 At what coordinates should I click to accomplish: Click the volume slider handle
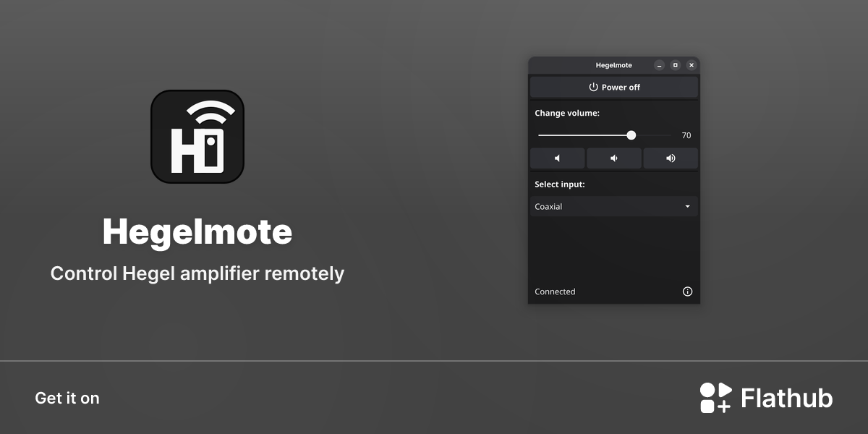[631, 135]
